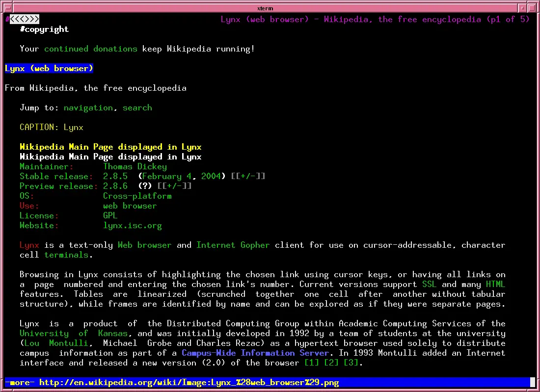
Task: Open the "University of Kansas" article link
Action: tap(76, 333)
